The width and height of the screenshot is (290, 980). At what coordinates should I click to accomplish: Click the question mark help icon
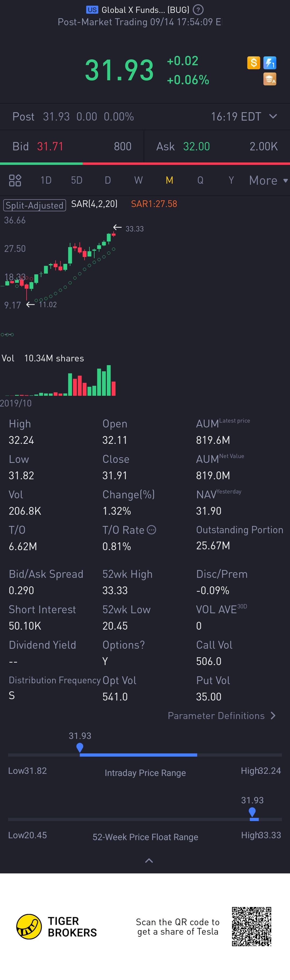(198, 10)
